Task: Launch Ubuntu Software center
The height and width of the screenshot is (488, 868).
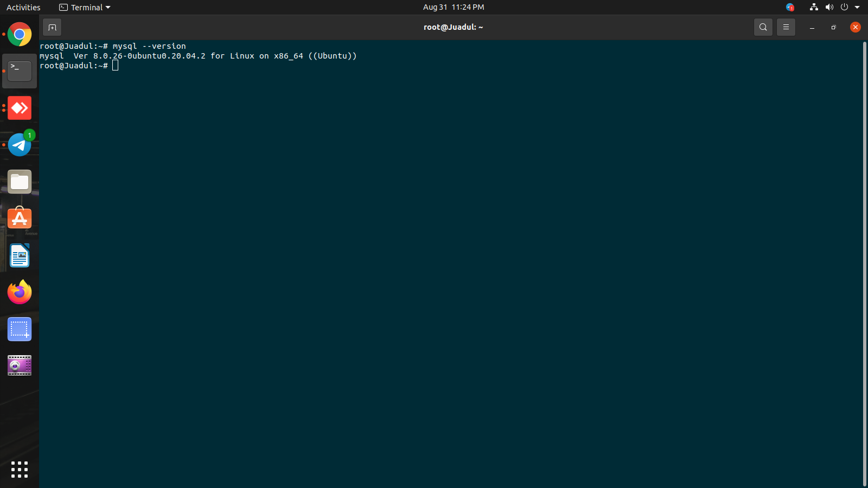Action: tap(20, 219)
